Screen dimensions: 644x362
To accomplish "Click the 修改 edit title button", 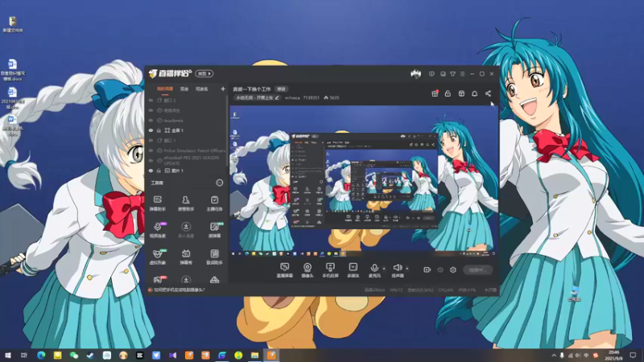I will (281, 89).
